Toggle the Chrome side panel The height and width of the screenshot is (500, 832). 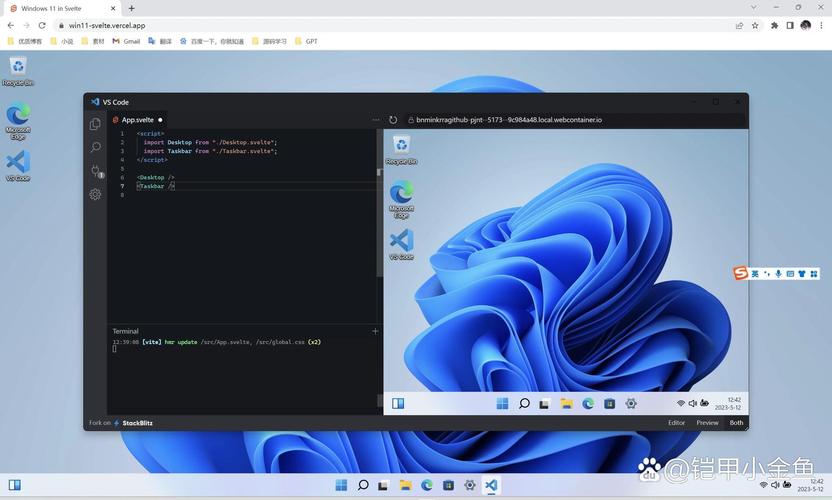790,25
